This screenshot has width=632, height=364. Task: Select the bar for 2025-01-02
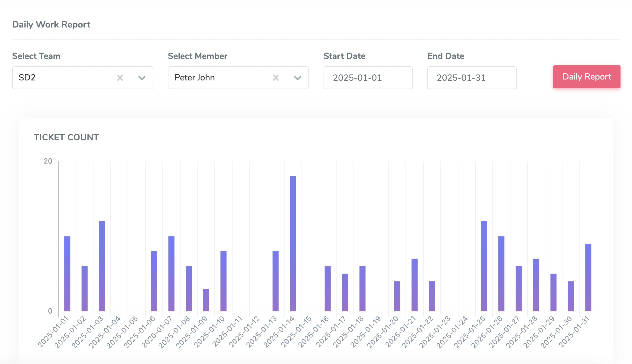point(84,289)
